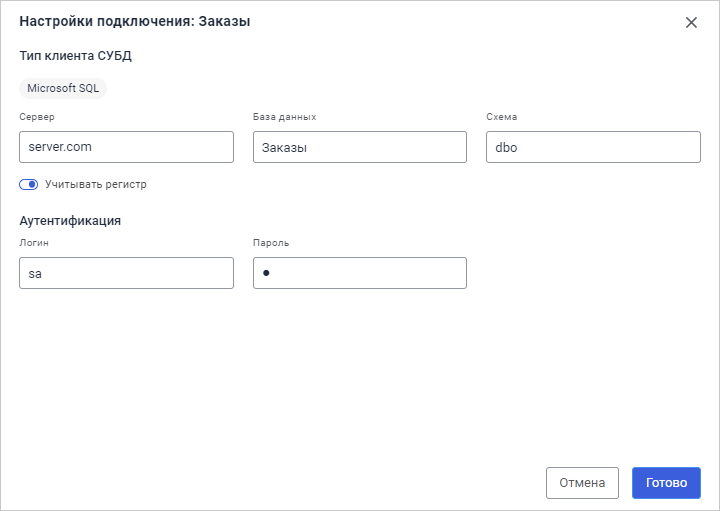
Task: Click the 'Пароль' field caption
Action: [x=271, y=243]
